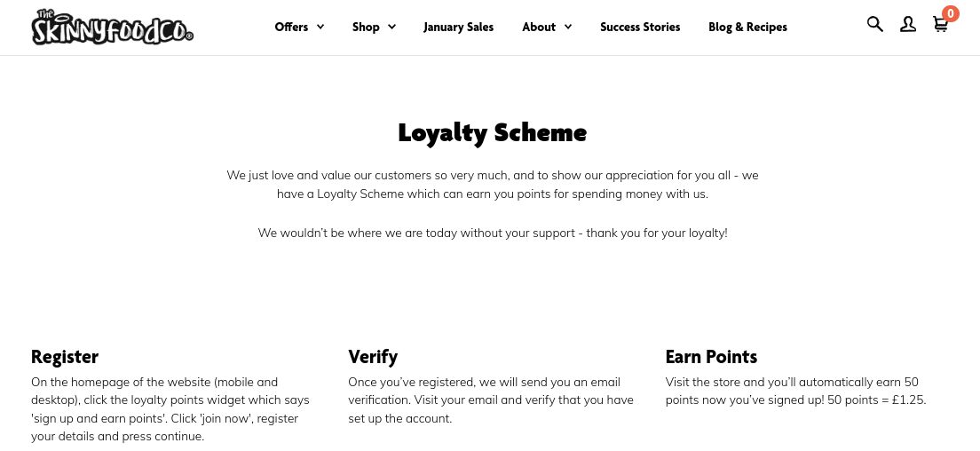Select the Register section heading
Image resolution: width=980 pixels, height=451 pixels.
pos(65,357)
